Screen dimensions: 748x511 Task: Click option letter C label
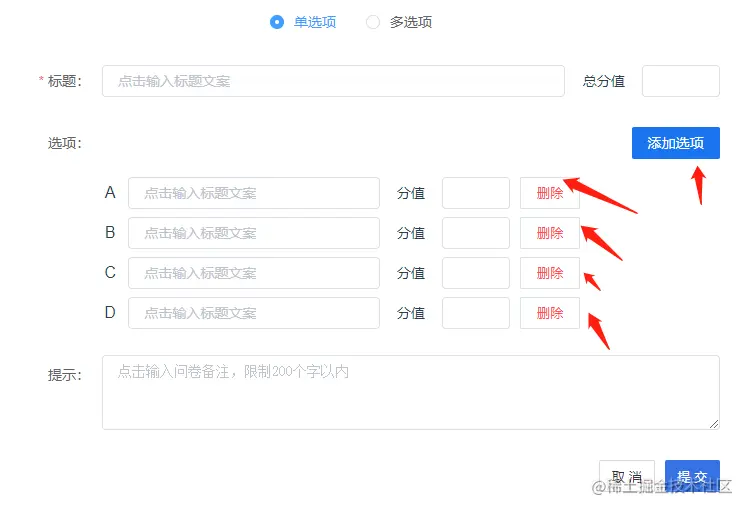click(x=110, y=272)
